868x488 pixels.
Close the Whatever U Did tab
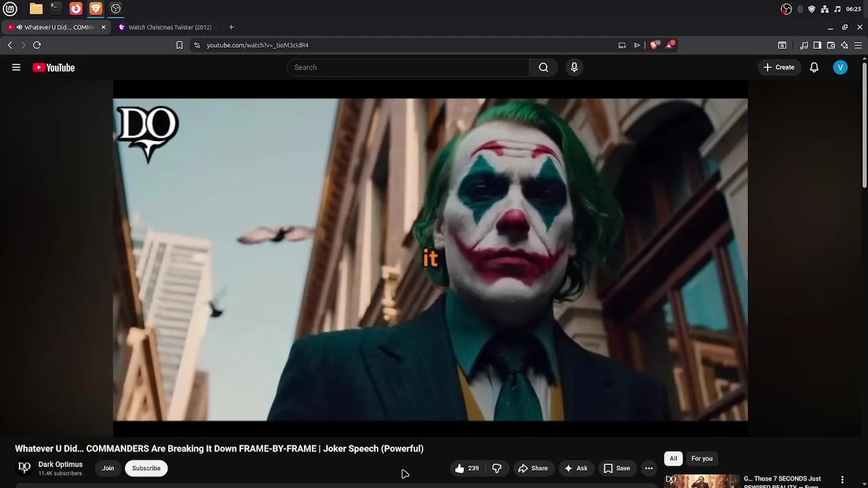(104, 27)
